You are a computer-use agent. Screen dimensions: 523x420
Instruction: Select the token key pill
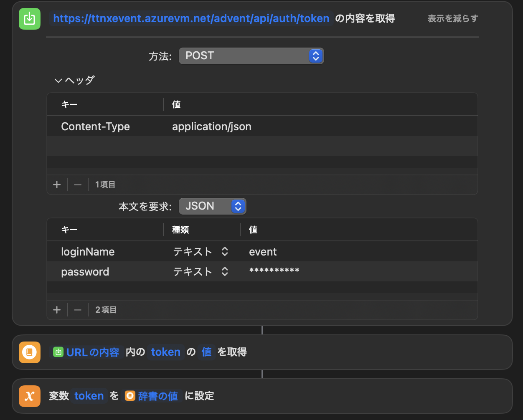(x=166, y=352)
